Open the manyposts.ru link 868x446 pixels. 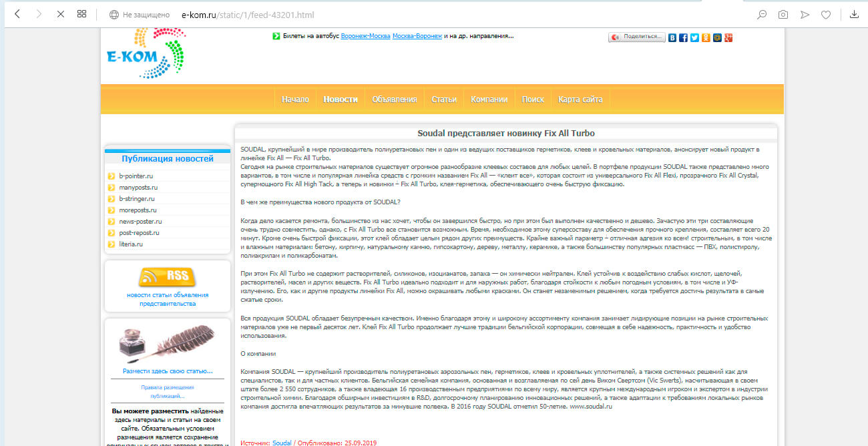tap(138, 188)
